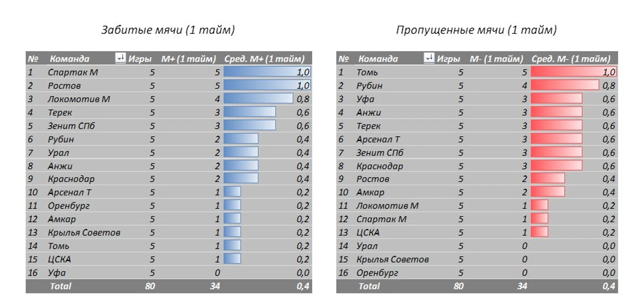Image resolution: width=644 pixels, height=306 pixels.
Task: Select the Оренбург cell in right table
Action: point(377,272)
